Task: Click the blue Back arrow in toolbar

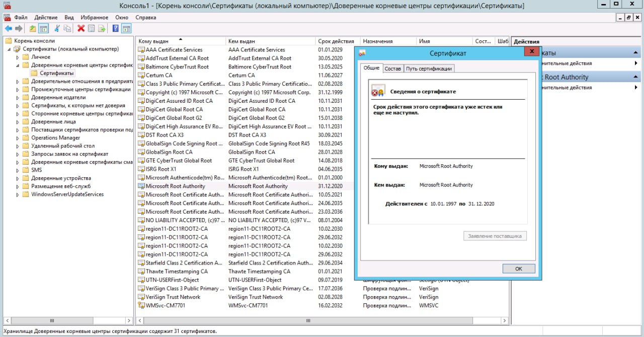Action: click(8, 28)
